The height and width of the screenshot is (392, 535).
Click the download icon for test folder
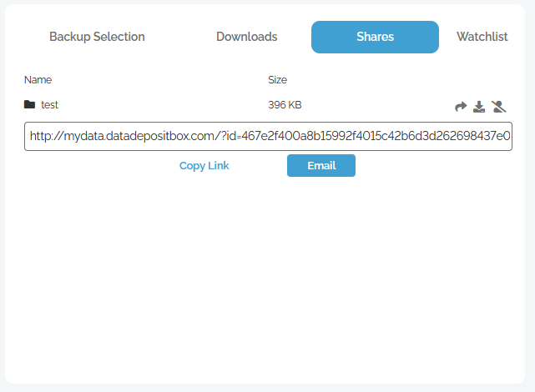click(x=479, y=107)
